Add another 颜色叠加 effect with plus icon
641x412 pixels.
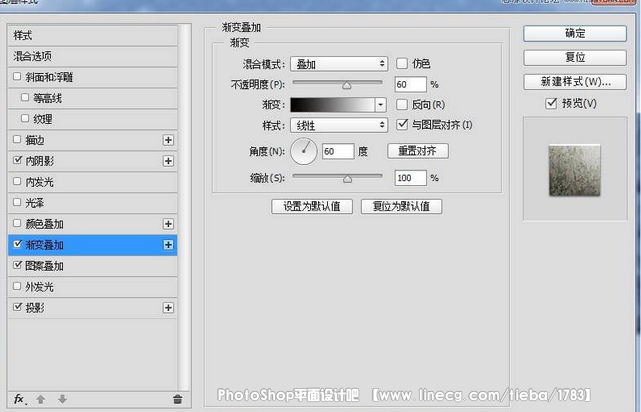point(168,224)
